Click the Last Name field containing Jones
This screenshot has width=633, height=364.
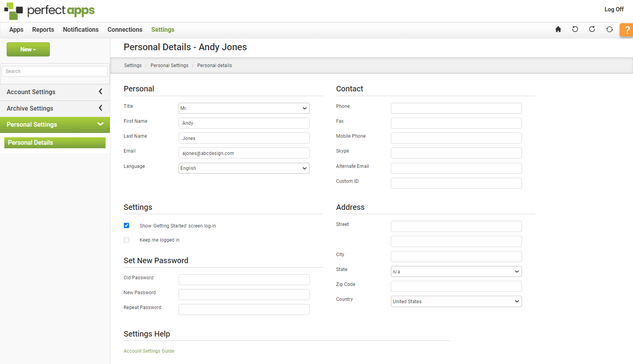click(244, 138)
